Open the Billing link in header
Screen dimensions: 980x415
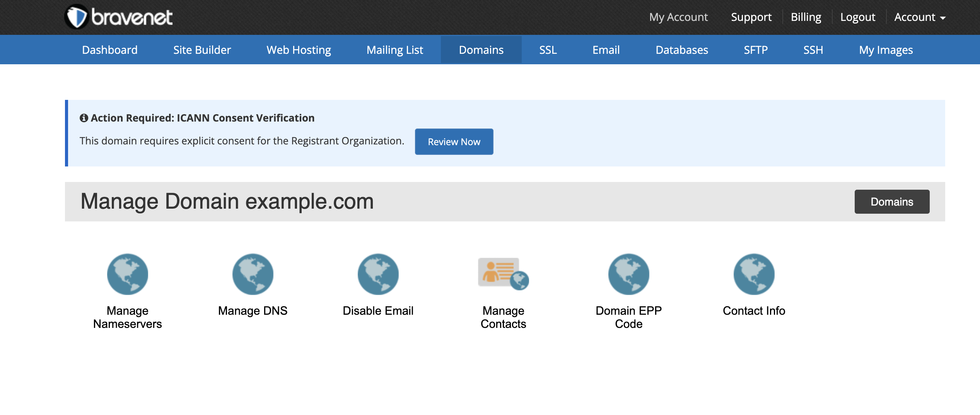point(806,17)
